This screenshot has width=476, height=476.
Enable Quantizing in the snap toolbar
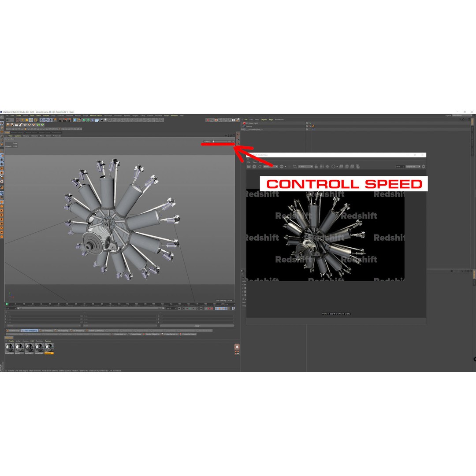96,331
